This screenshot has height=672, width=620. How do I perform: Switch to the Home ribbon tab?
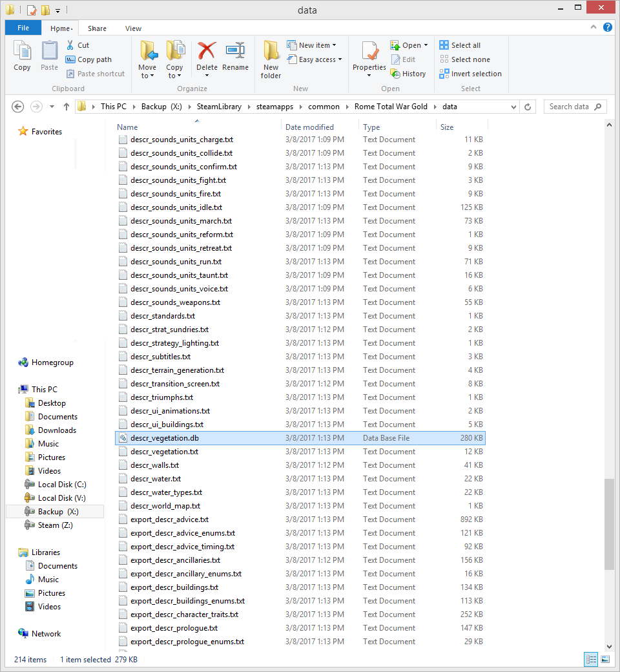(x=61, y=28)
